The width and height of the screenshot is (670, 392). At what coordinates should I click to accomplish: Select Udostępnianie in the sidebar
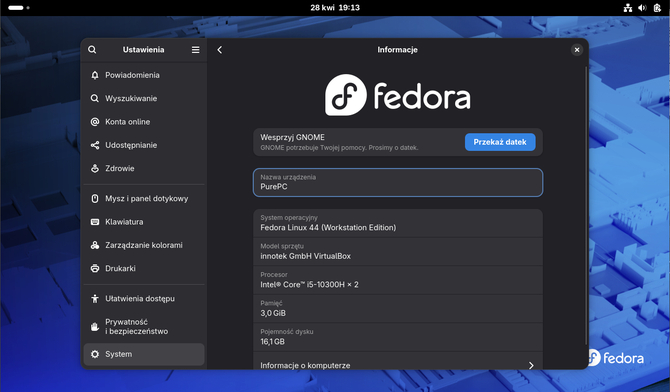(144, 145)
